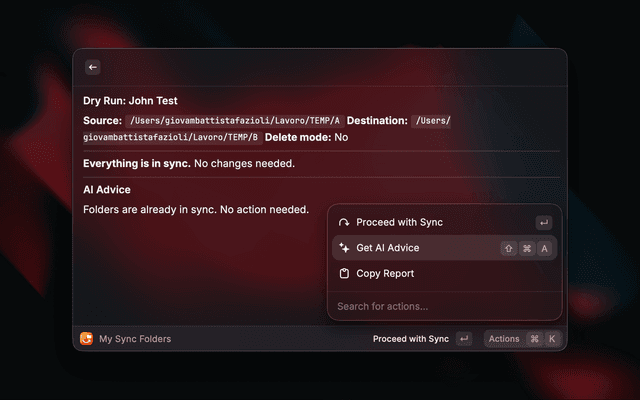Select Copy Report in the actions list
Image resolution: width=640 pixels, height=400 pixels.
(x=385, y=274)
